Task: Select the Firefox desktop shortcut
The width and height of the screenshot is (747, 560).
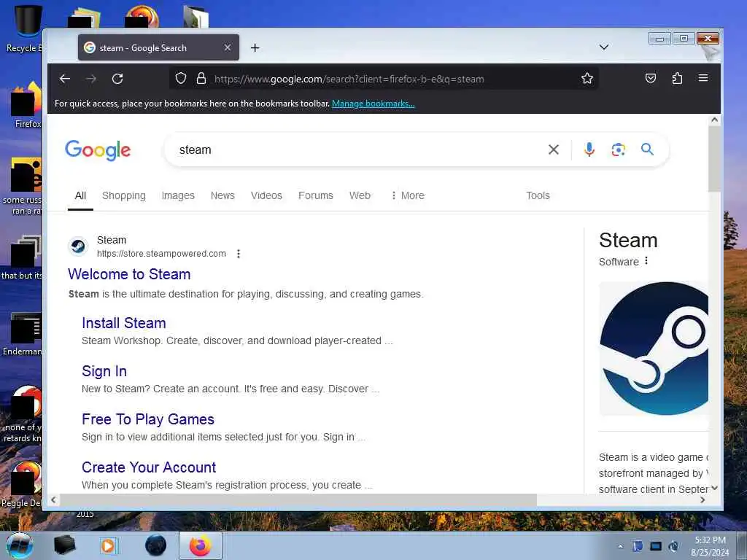Action: (25, 106)
